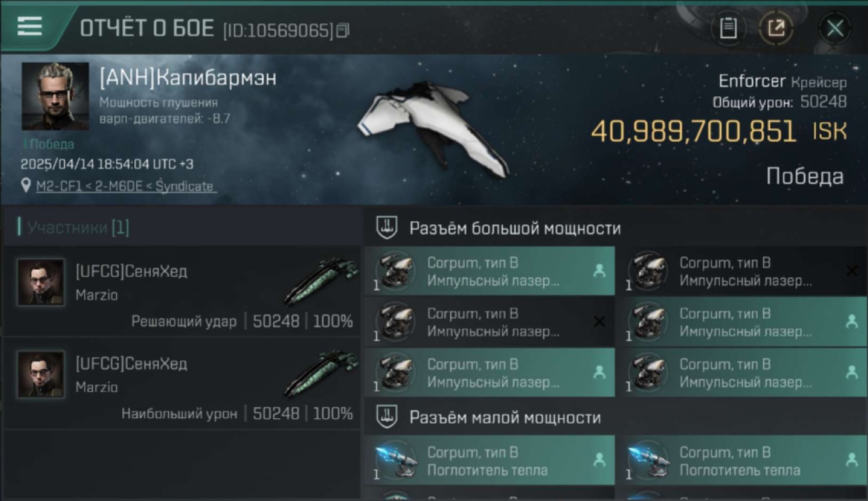Click the Marzio ship icon in final blow row
Image resolution: width=868 pixels, height=501 pixels.
pyautogui.click(x=321, y=281)
